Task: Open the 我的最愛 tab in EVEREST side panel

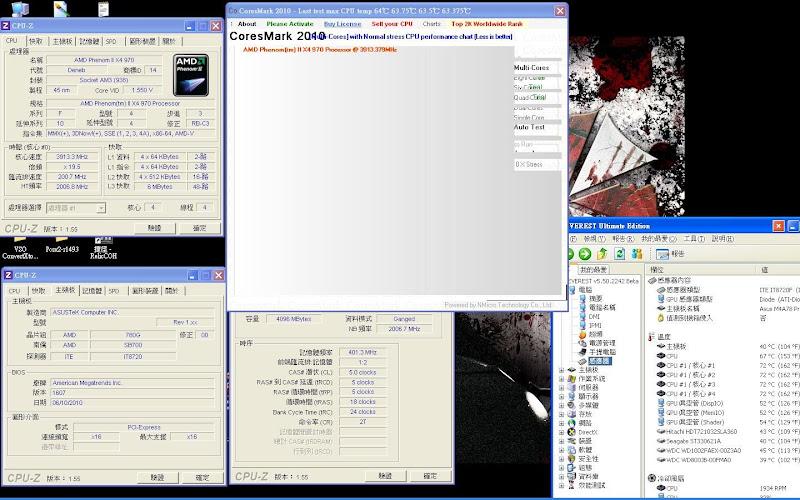Action: pos(593,269)
